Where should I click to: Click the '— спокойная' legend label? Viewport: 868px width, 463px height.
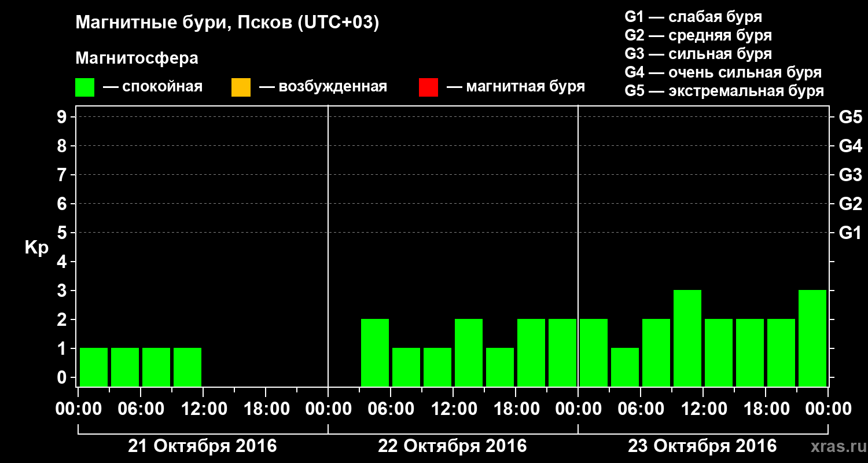pyautogui.click(x=153, y=87)
